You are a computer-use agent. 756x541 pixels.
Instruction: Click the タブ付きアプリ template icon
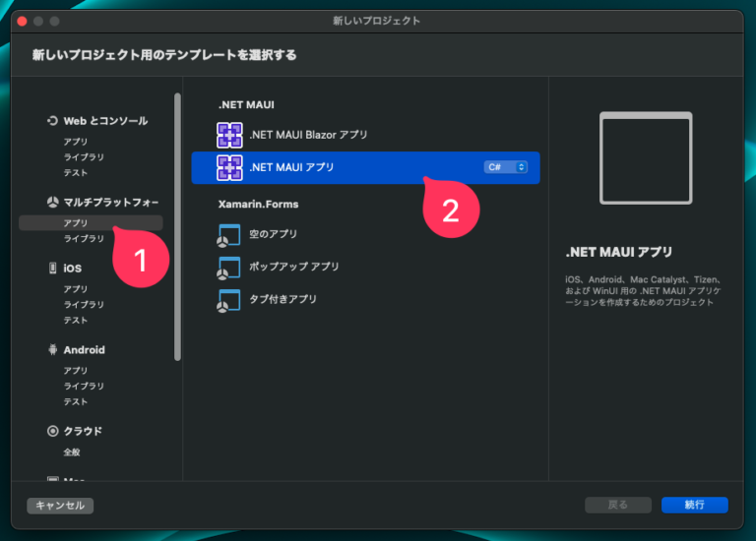point(228,301)
